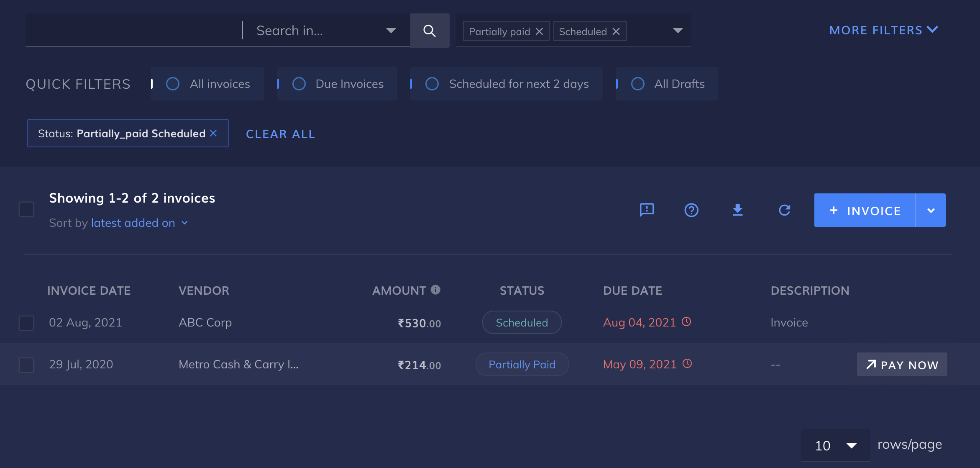Viewport: 980px width, 468px height.
Task: Click the Vendor column header
Action: tap(204, 291)
